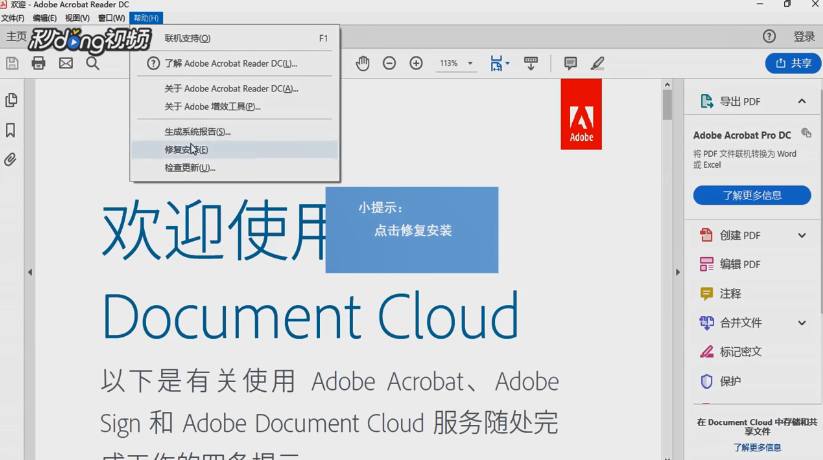Screen dimensions: 823x460
Task: Open the fit page options dropdown arrow
Action: point(508,64)
